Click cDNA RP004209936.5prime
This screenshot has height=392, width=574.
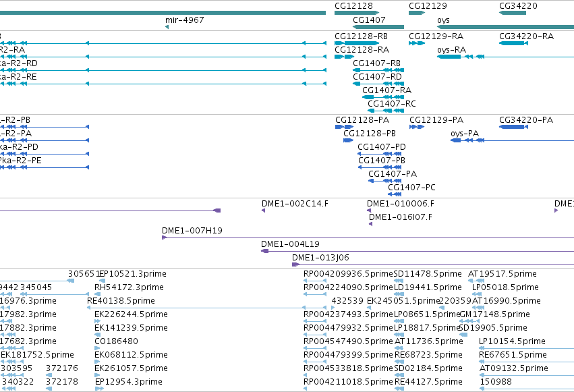coord(348,274)
